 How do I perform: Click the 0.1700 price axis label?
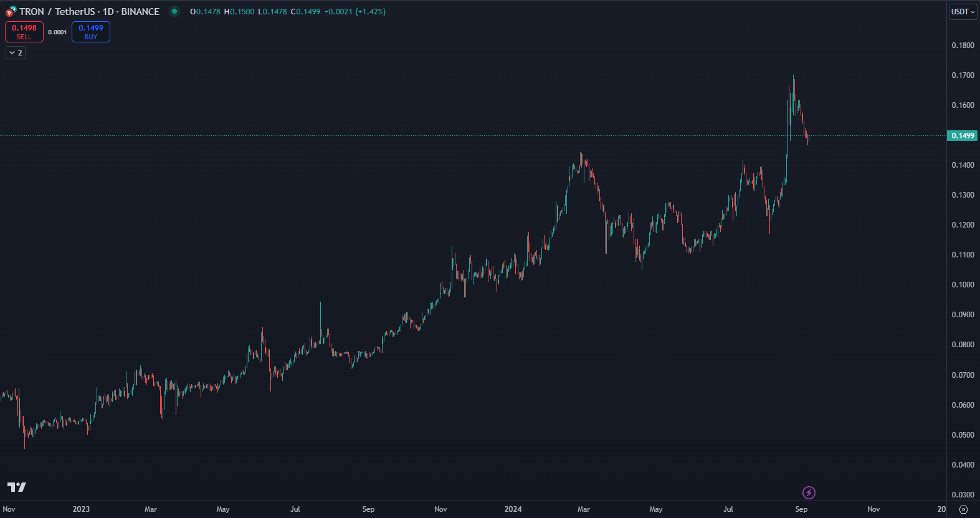point(963,75)
